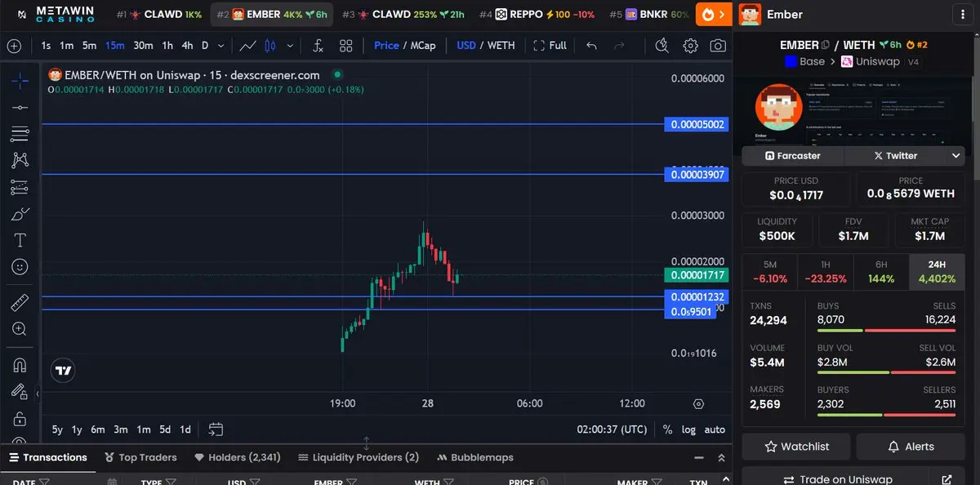The image size is (980, 485).
Task: Toggle stay-in-drawing-mode pencil lock
Action: 20,392
